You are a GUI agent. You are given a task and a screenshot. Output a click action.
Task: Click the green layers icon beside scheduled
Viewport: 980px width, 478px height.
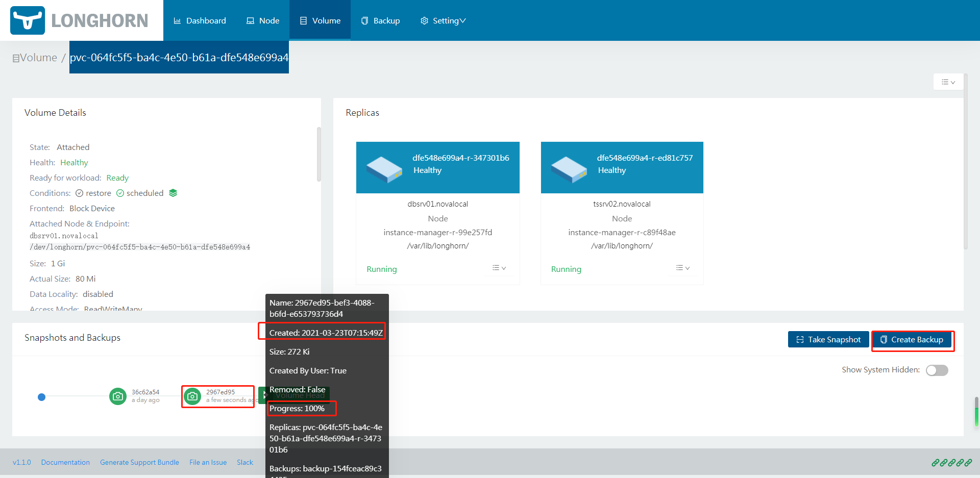coord(173,193)
